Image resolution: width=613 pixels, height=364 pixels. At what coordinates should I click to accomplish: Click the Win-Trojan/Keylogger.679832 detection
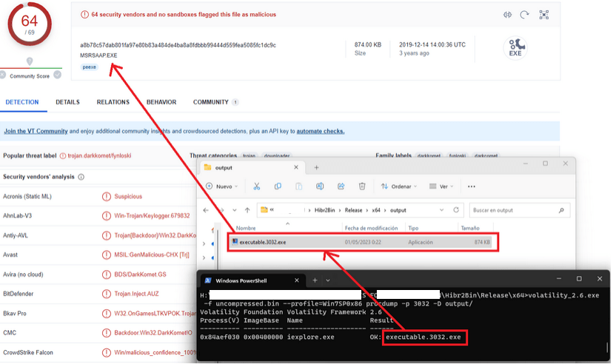pos(152,215)
